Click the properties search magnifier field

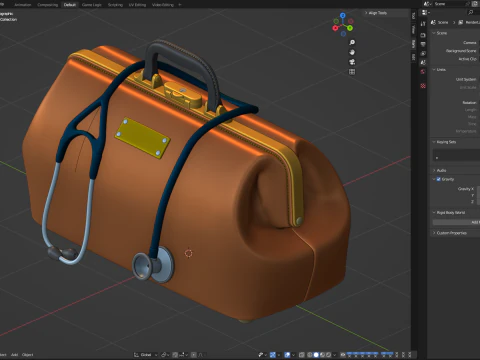pos(472,13)
